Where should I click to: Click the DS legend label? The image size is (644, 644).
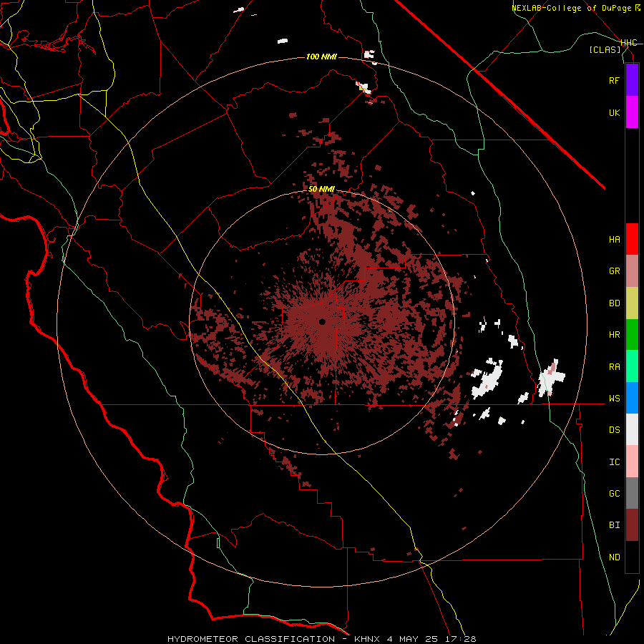(x=615, y=430)
